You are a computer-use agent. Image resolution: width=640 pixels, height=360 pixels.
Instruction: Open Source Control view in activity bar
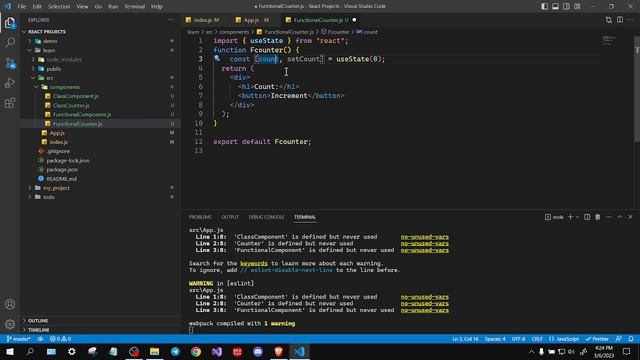(x=10, y=62)
